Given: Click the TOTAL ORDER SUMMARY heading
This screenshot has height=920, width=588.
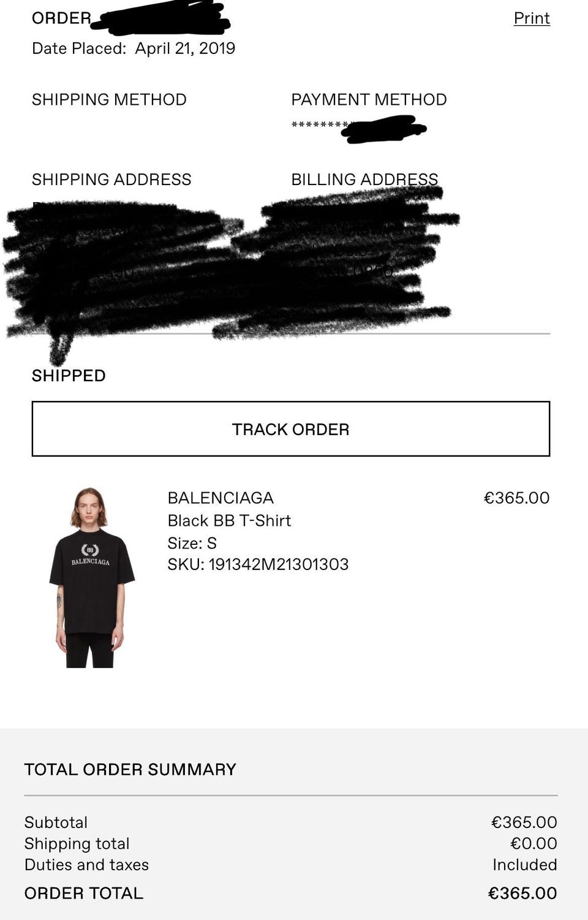Looking at the screenshot, I should pyautogui.click(x=130, y=770).
